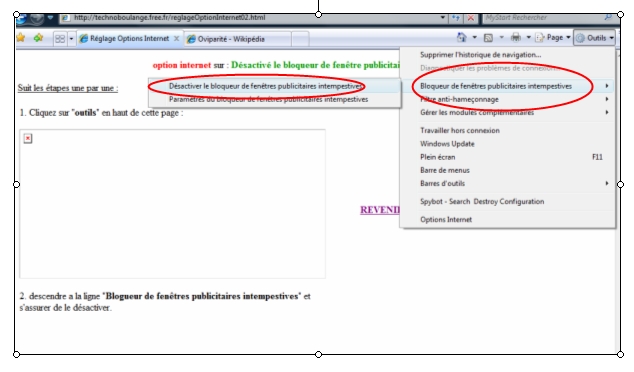
Task: Open the Outils menu dropdown
Action: tap(594, 38)
